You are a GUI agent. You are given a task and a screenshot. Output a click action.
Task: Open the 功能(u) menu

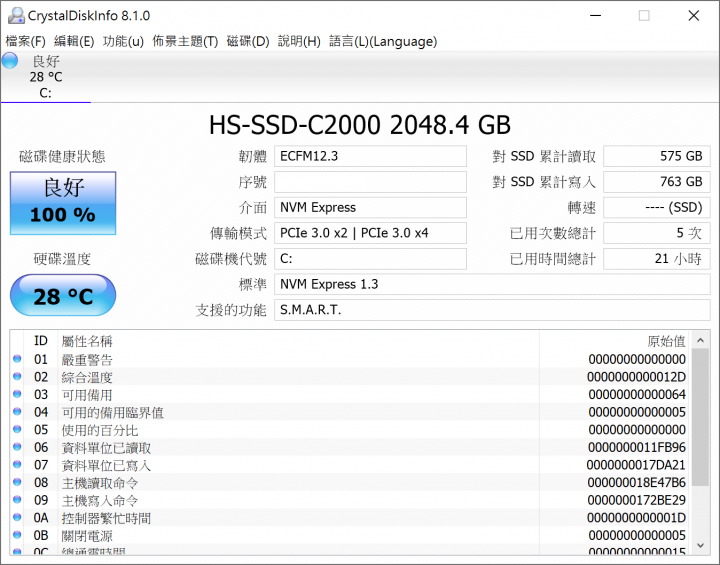tap(123, 41)
